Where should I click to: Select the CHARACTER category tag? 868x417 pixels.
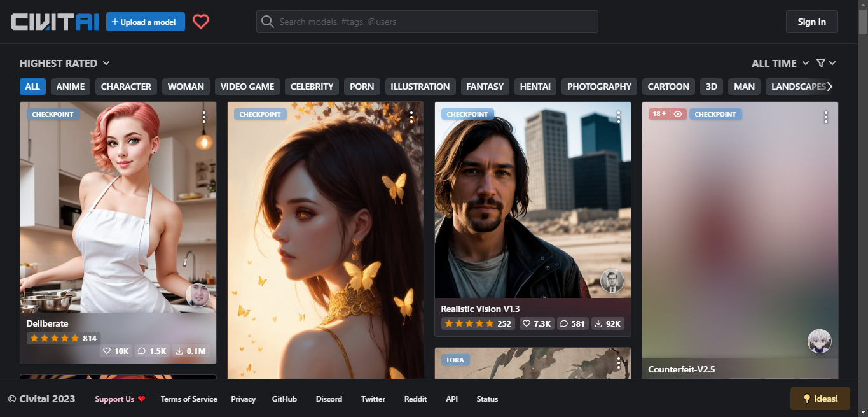[126, 87]
